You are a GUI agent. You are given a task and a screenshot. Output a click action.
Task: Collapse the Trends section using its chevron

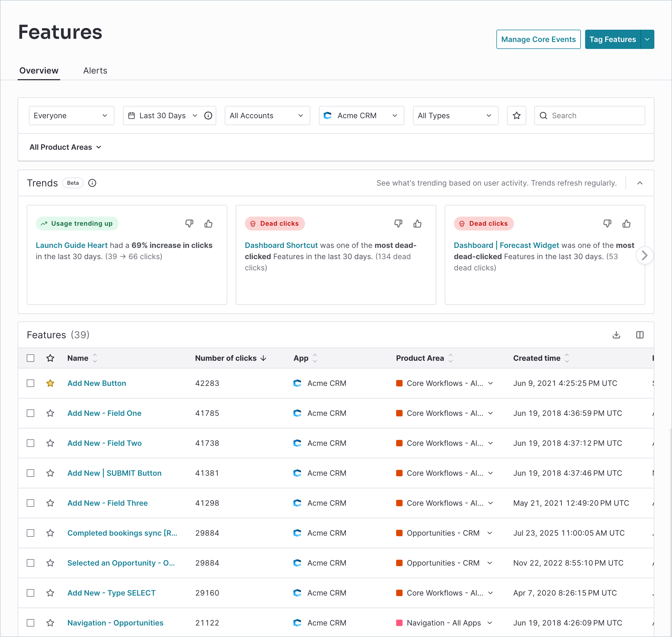pyautogui.click(x=640, y=183)
